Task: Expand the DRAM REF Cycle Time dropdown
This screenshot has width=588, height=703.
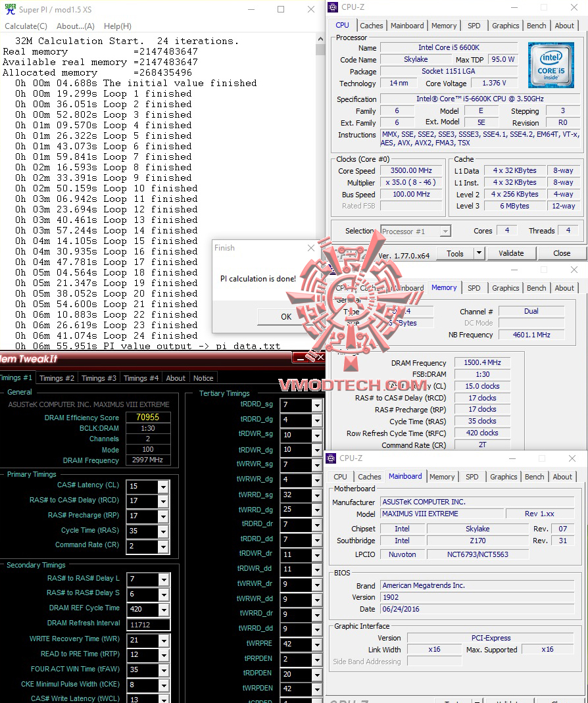Action: (x=164, y=610)
